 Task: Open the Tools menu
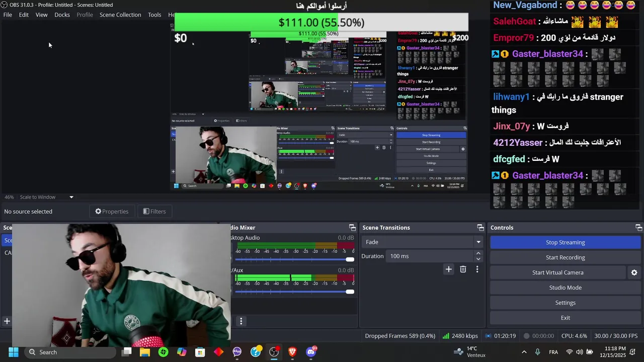click(154, 15)
